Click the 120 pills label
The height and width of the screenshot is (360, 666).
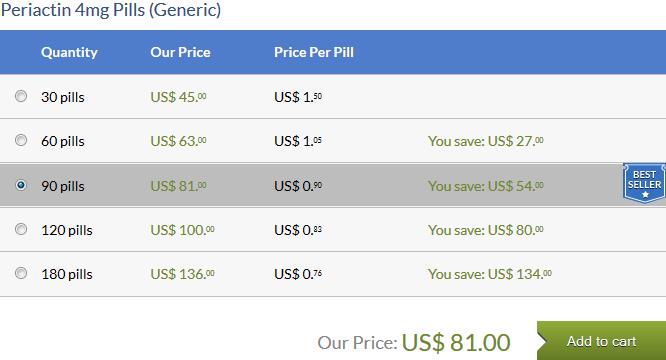point(67,230)
